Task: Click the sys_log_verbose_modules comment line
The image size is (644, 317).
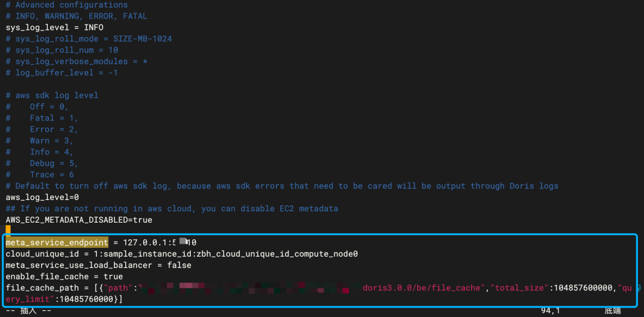Action: tap(76, 61)
